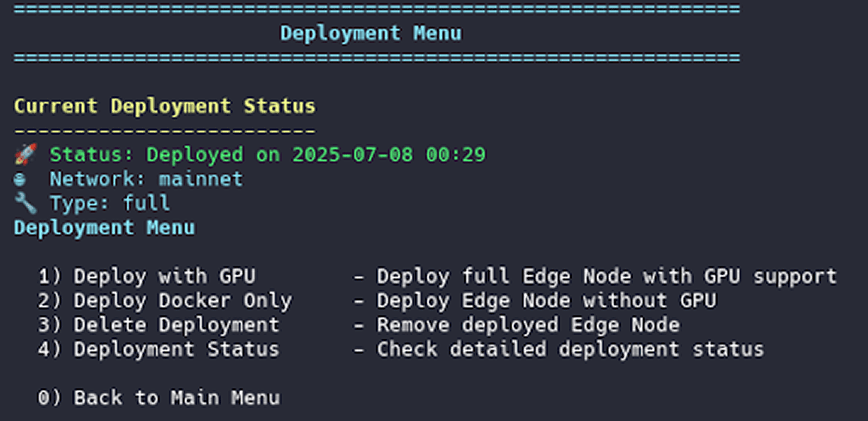Click the 'Network: mainnet' line
The width and height of the screenshot is (868, 421).
pyautogui.click(x=146, y=179)
